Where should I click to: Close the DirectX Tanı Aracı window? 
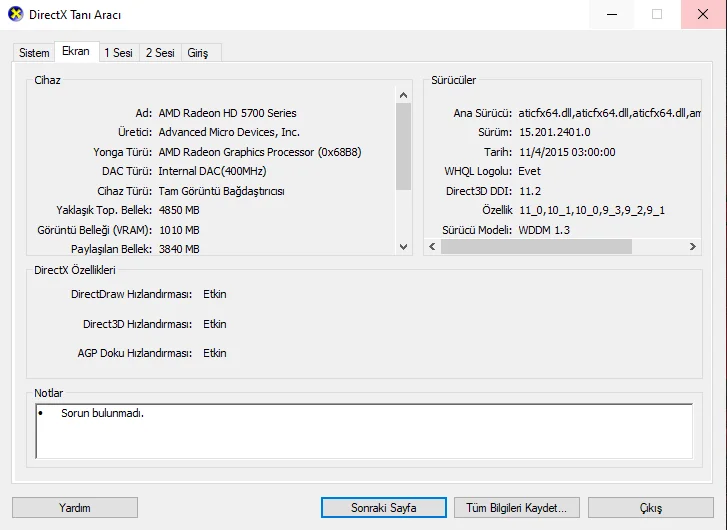click(703, 14)
